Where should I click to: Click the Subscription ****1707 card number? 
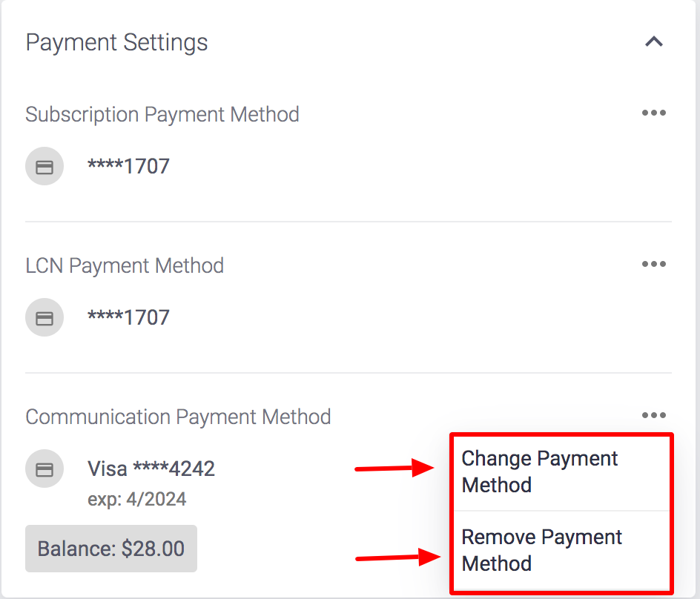pos(128,167)
